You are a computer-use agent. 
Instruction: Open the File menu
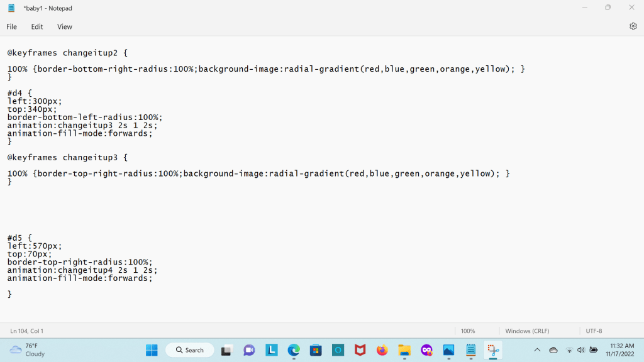[x=11, y=26]
